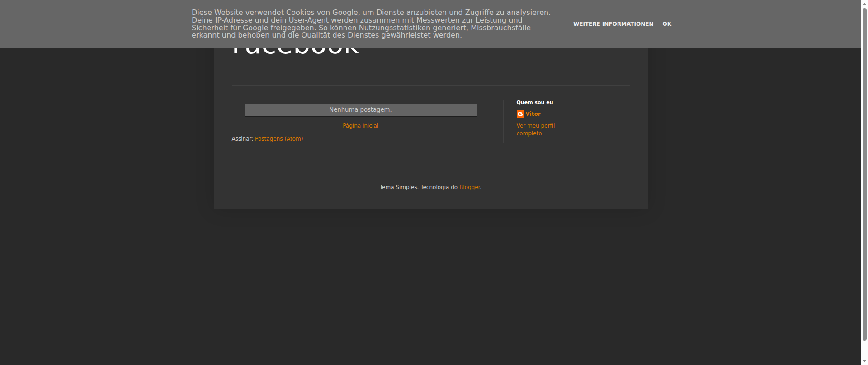
Task: Open the Blogger link in the footer
Action: pos(470,187)
